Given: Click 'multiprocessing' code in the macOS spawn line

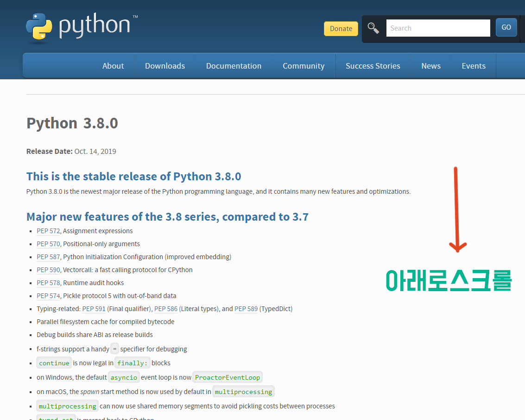Looking at the screenshot, I should click(x=243, y=392).
